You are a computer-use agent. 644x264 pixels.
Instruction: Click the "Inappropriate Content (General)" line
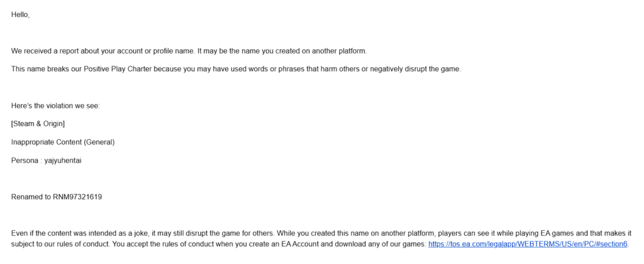tap(63, 142)
